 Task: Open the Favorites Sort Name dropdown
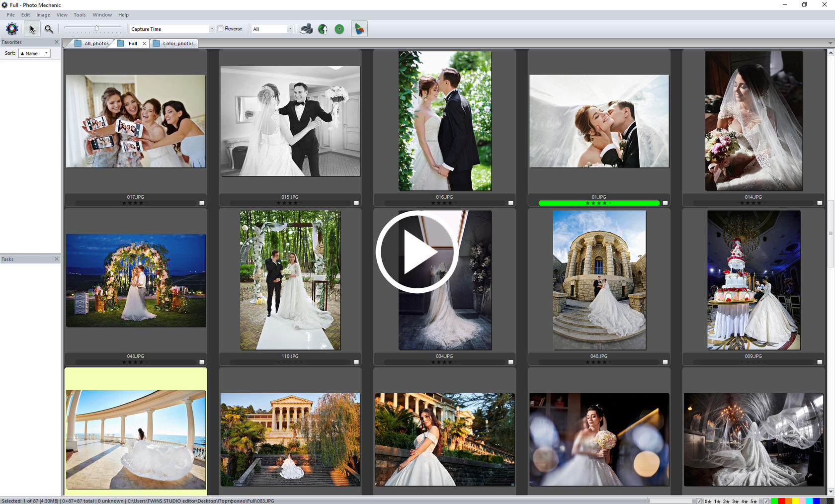pos(34,53)
